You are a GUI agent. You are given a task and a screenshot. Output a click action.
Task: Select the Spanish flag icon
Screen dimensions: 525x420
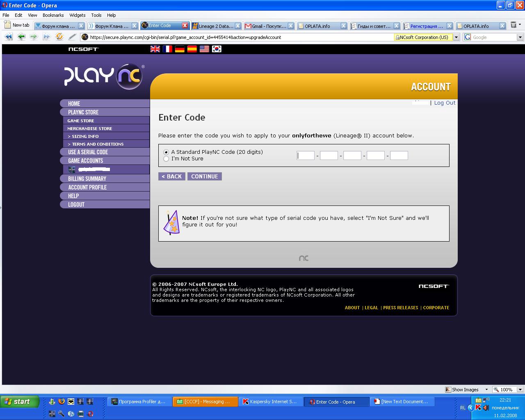pyautogui.click(x=192, y=49)
